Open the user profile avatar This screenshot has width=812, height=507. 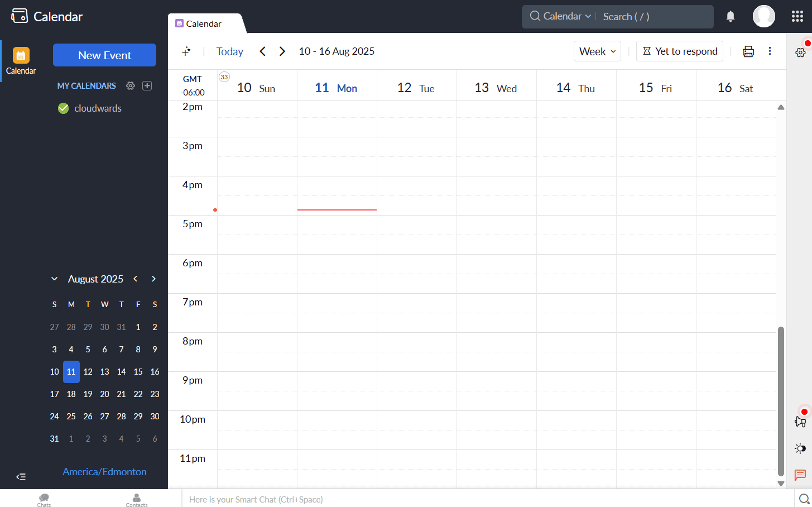pyautogui.click(x=763, y=16)
